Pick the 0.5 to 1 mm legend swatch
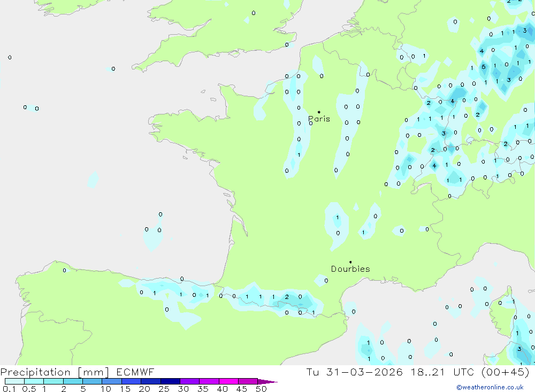 pos(34,381)
